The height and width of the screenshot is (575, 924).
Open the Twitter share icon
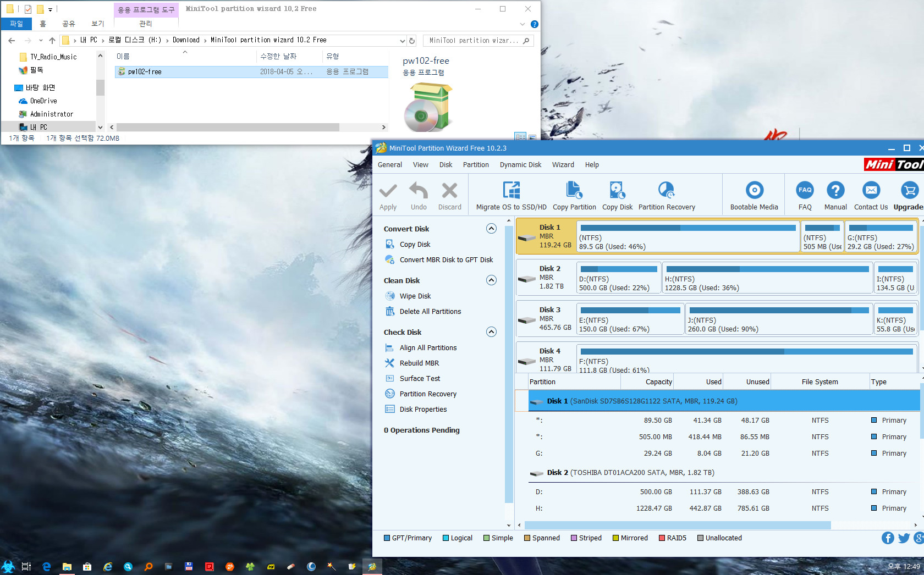904,538
